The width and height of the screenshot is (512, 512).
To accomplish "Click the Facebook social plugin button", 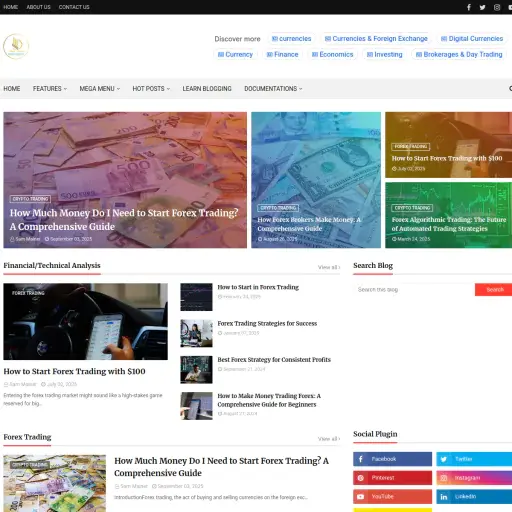I will [392, 459].
